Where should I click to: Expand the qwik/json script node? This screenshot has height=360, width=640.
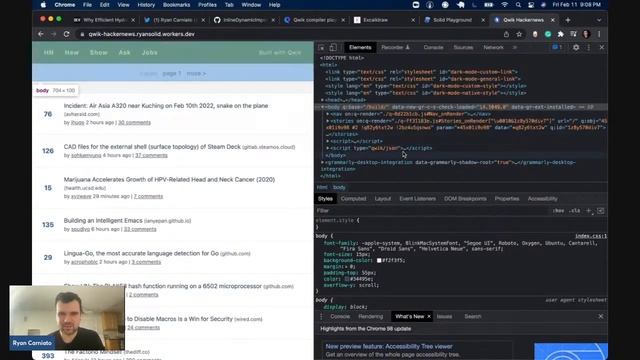click(x=327, y=148)
